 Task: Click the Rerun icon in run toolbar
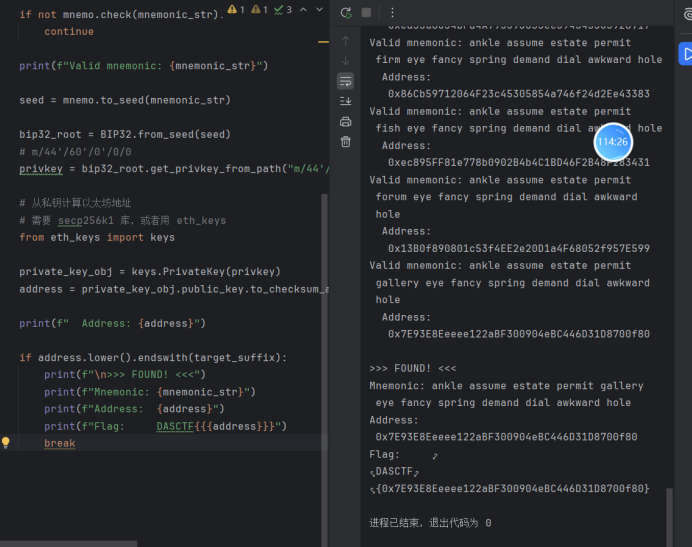tap(346, 13)
